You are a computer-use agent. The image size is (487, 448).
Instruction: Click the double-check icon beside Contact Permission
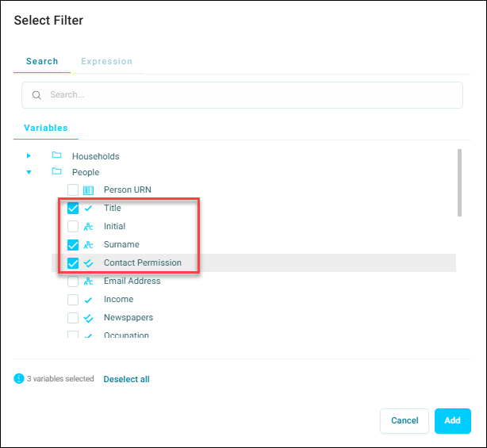coord(89,263)
